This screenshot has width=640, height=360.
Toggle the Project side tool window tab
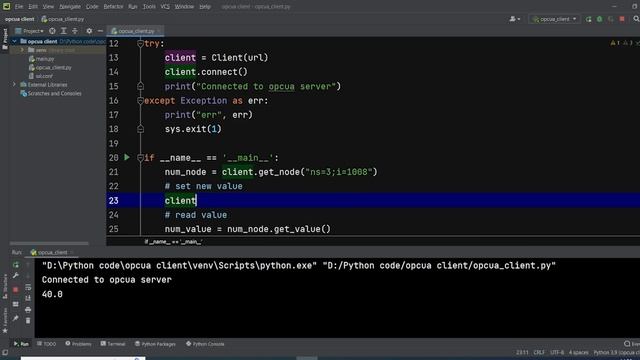pos(4,39)
